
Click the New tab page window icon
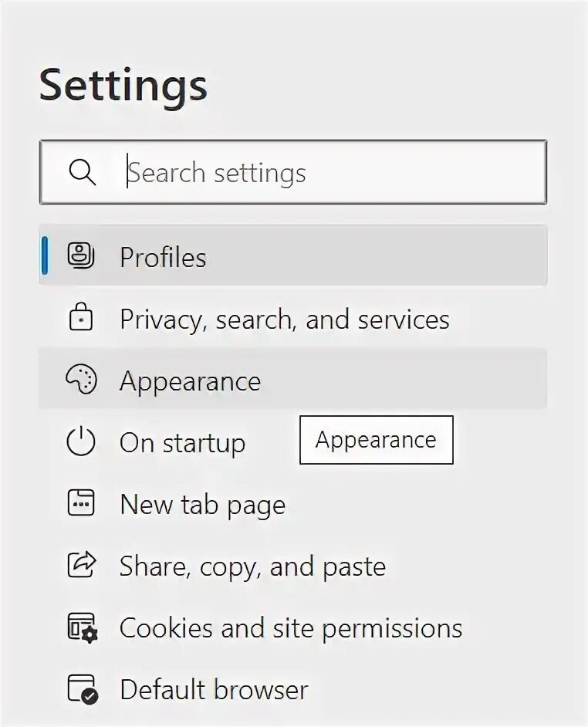tap(81, 504)
